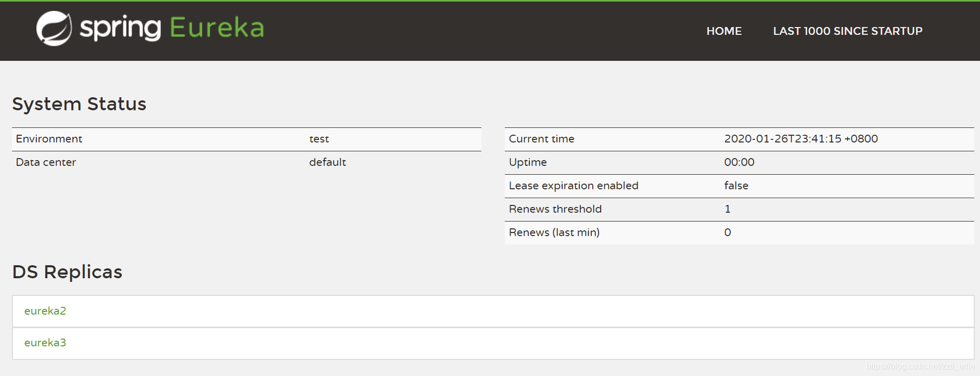
Task: Click the Data center row label
Action: point(46,162)
